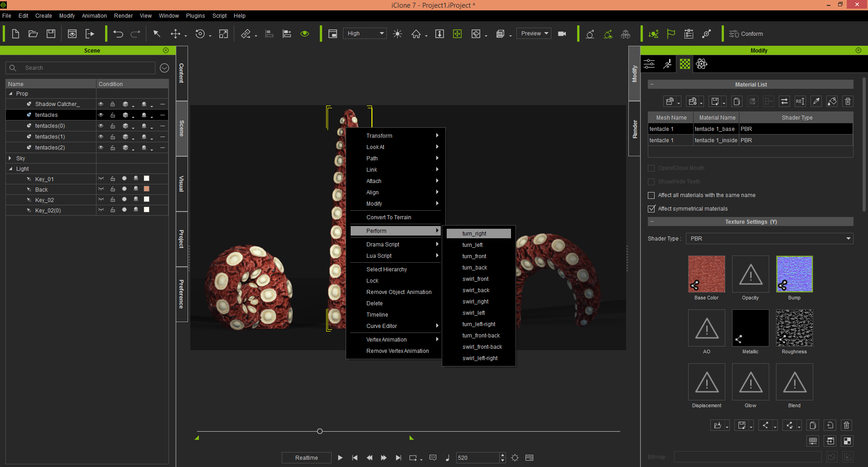Click the Key_01 white color swatch

pyautogui.click(x=146, y=178)
